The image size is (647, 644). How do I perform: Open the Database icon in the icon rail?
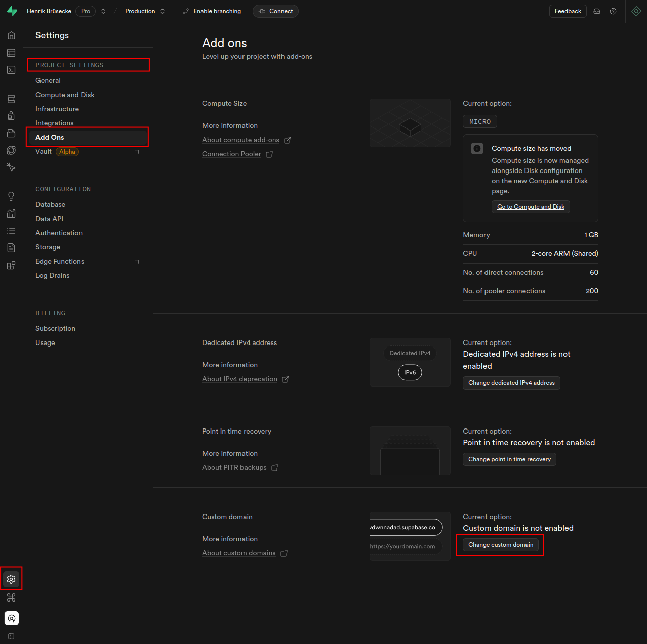pos(11,99)
